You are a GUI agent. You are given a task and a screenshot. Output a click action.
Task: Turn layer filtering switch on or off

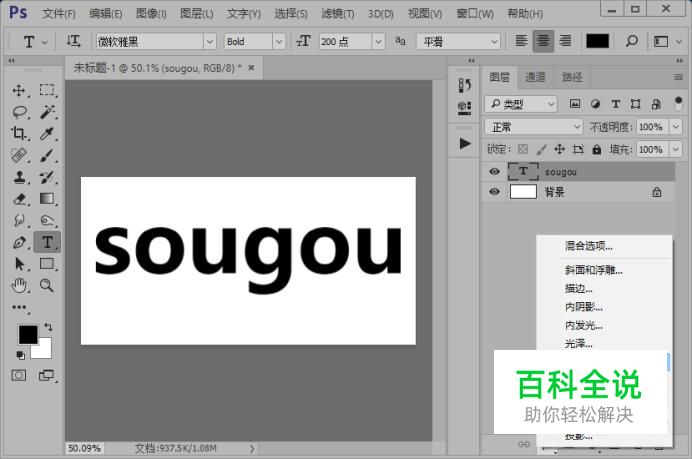679,104
